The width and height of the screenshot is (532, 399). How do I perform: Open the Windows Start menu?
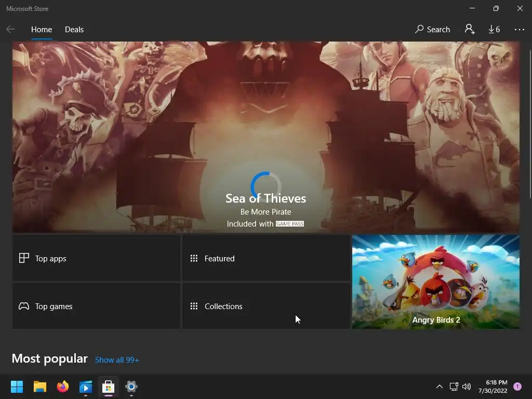(17, 387)
